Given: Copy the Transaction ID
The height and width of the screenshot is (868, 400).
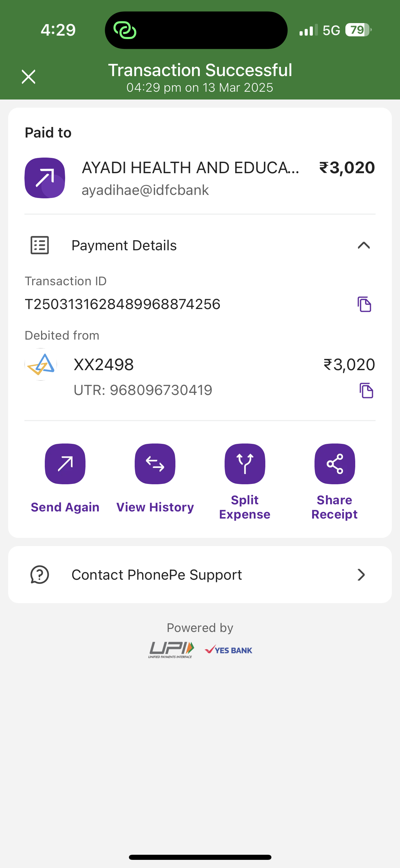Looking at the screenshot, I should (364, 304).
